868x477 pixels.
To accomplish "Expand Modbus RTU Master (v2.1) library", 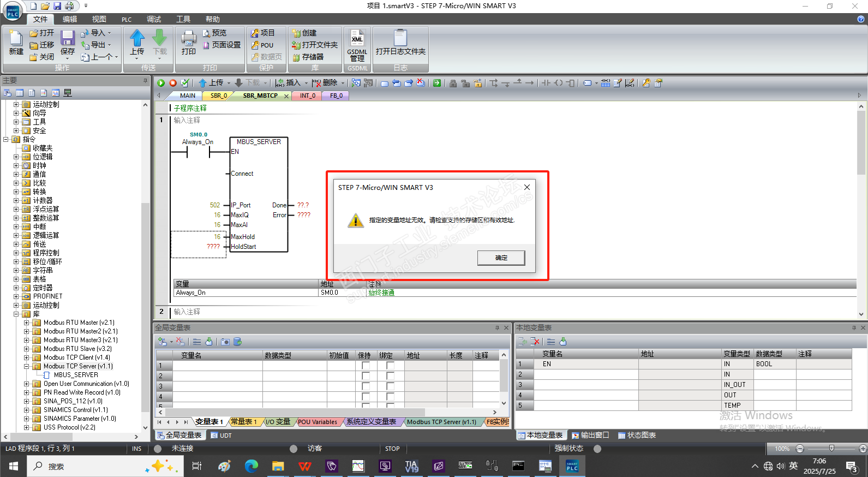I will (x=27, y=323).
